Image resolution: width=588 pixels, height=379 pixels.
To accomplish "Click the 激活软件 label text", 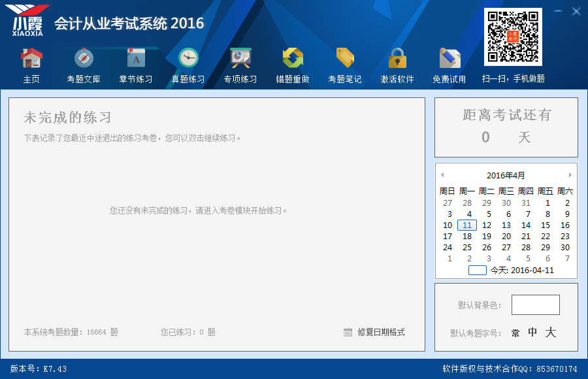I will click(397, 79).
